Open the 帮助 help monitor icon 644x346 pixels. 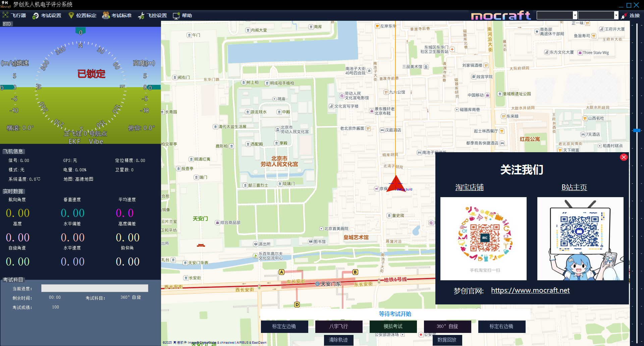click(176, 15)
